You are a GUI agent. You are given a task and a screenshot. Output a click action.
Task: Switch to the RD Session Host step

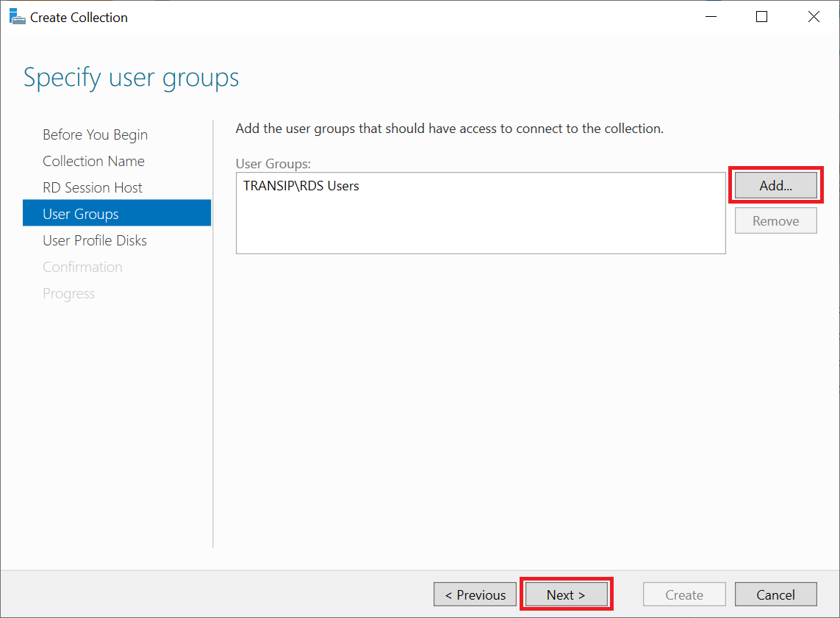93,187
